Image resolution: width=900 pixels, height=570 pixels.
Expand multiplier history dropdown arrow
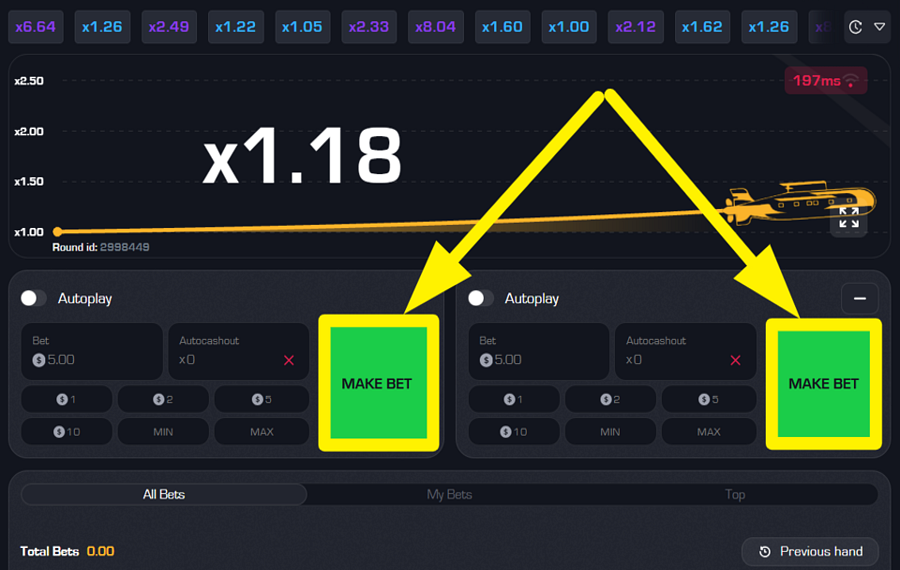[879, 26]
